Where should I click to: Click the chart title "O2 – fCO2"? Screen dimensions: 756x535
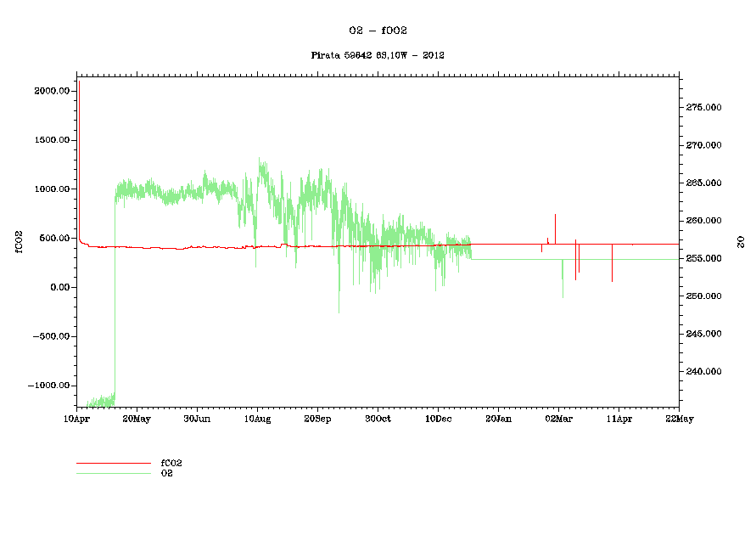tap(378, 31)
